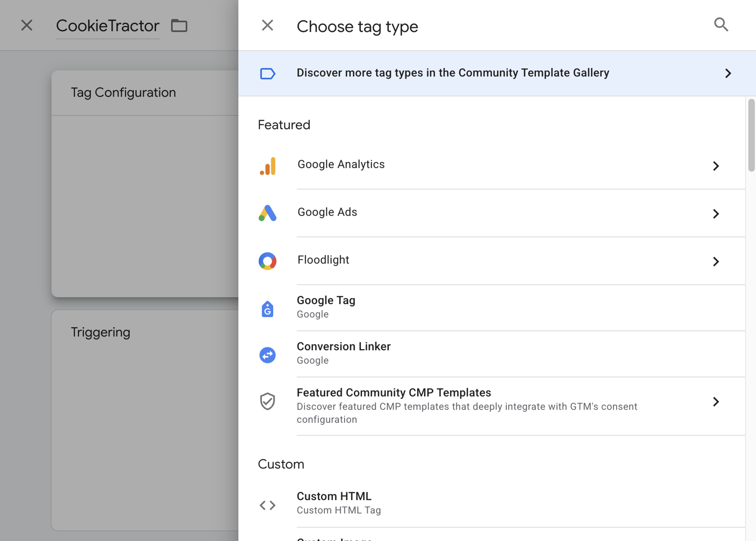
Task: Click the Community Template Gallery tag icon
Action: click(268, 73)
